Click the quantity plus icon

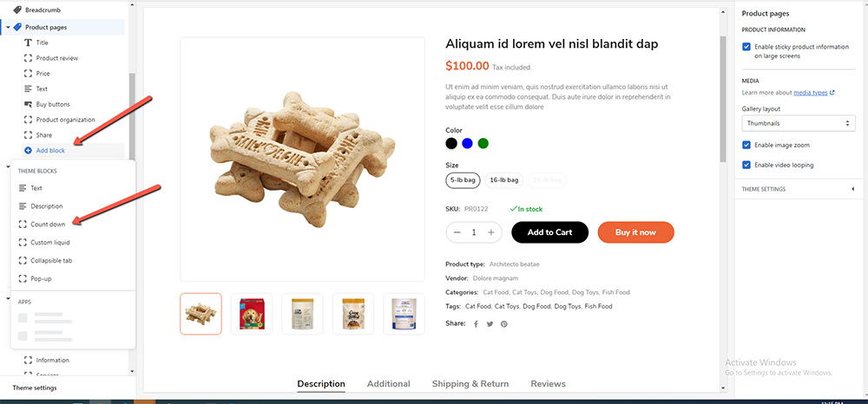pyautogui.click(x=491, y=232)
